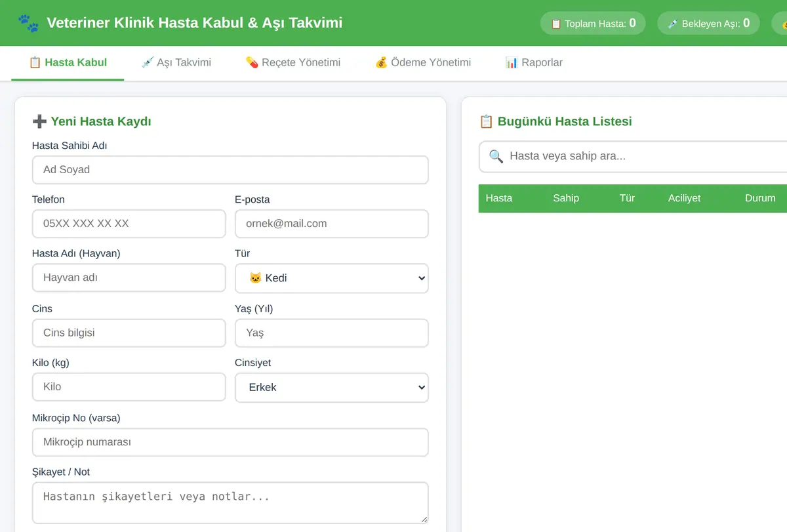This screenshot has height=532, width=787.
Task: Click the Bekleyen Aşı counter badge
Action: tap(708, 24)
